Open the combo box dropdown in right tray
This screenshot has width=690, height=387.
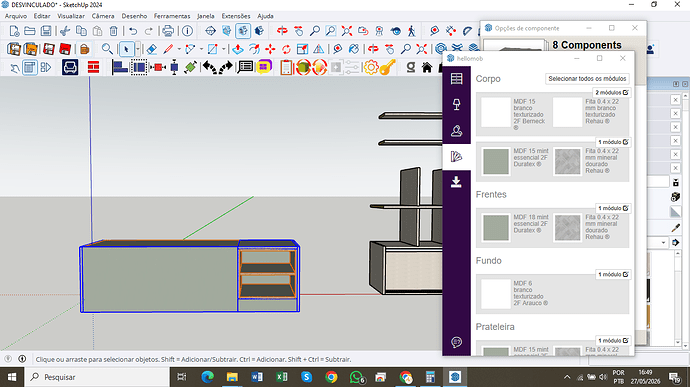coord(663,243)
